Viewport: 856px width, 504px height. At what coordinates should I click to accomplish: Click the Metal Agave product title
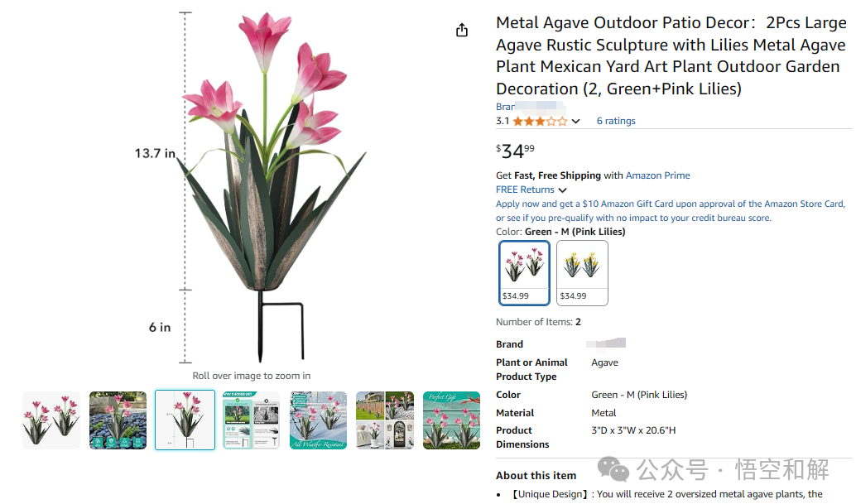coord(671,55)
